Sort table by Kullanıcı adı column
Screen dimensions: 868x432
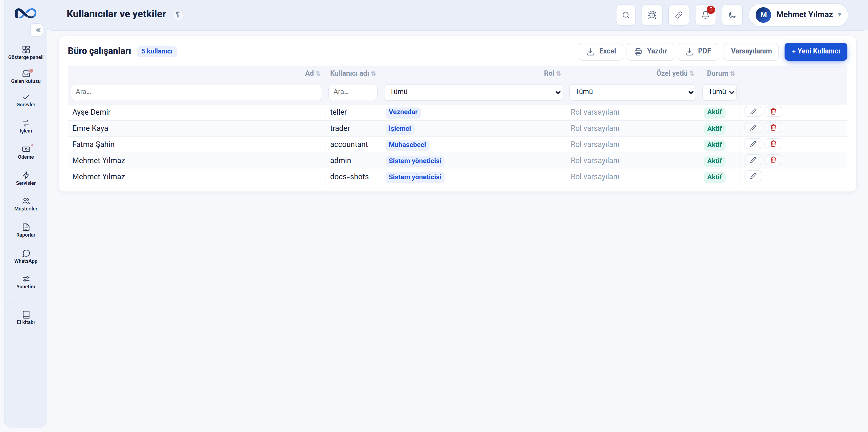pos(353,73)
